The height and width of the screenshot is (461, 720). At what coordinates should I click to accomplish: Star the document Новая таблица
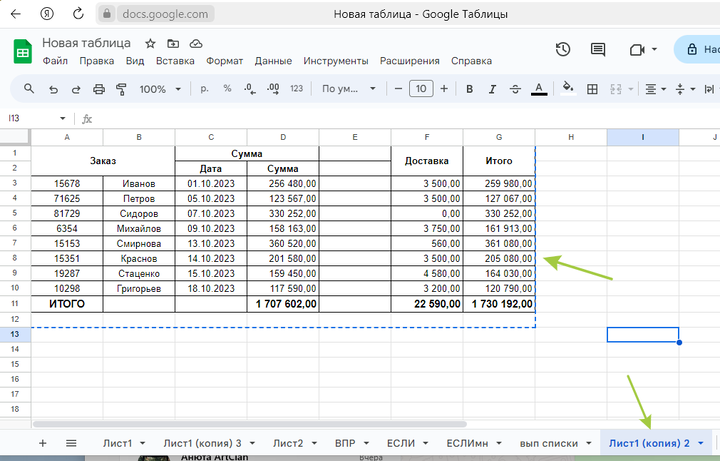pyautogui.click(x=150, y=44)
